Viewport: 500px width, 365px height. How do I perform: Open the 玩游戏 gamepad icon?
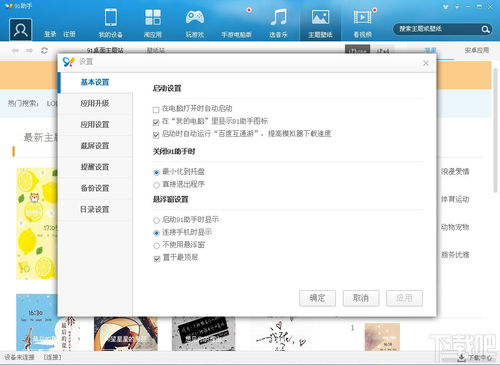pyautogui.click(x=195, y=17)
